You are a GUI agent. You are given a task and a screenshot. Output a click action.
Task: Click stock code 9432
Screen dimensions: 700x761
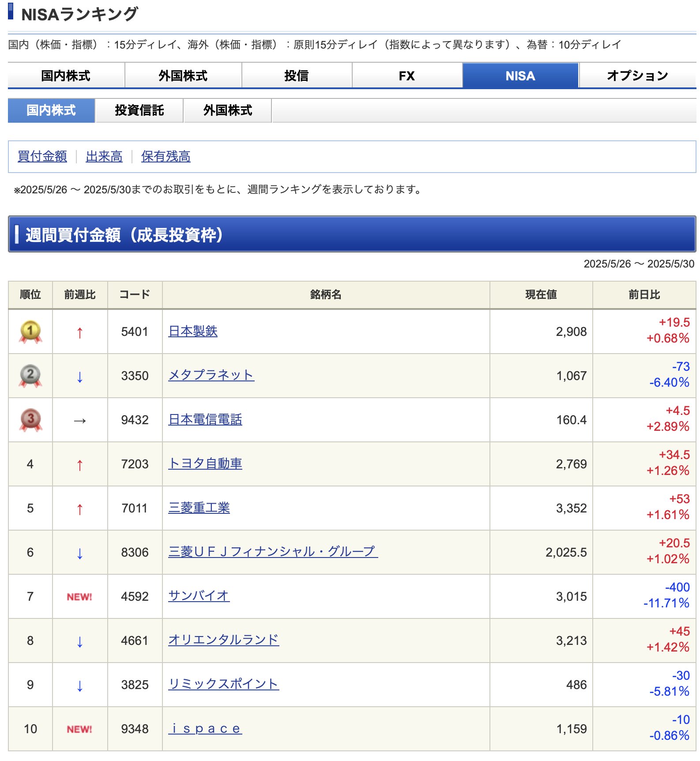(x=135, y=420)
